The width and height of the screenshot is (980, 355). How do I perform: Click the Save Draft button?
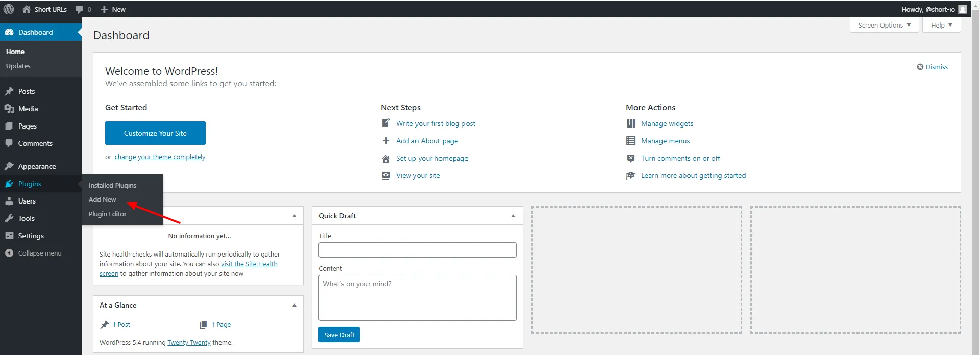pyautogui.click(x=339, y=335)
